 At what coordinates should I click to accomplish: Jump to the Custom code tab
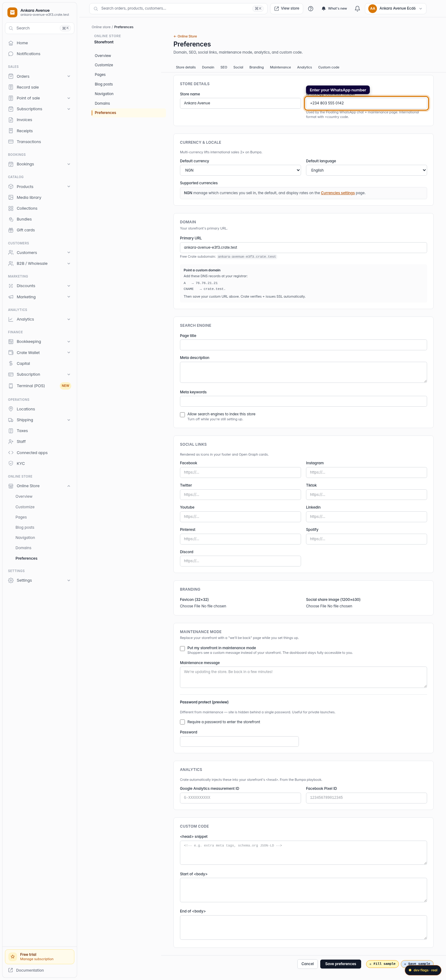point(329,67)
